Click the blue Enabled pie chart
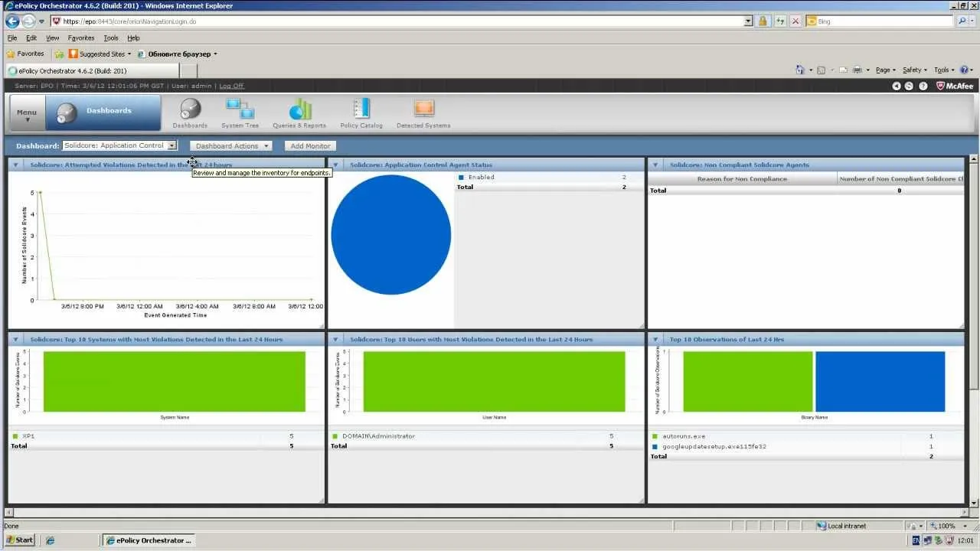 (x=391, y=234)
